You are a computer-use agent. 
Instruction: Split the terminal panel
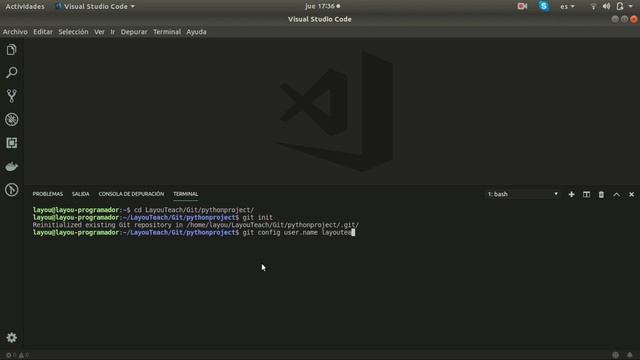[x=586, y=195]
